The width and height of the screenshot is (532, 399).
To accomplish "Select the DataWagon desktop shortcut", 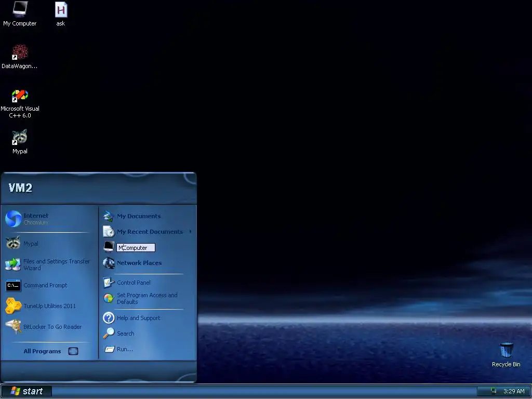I will point(20,56).
